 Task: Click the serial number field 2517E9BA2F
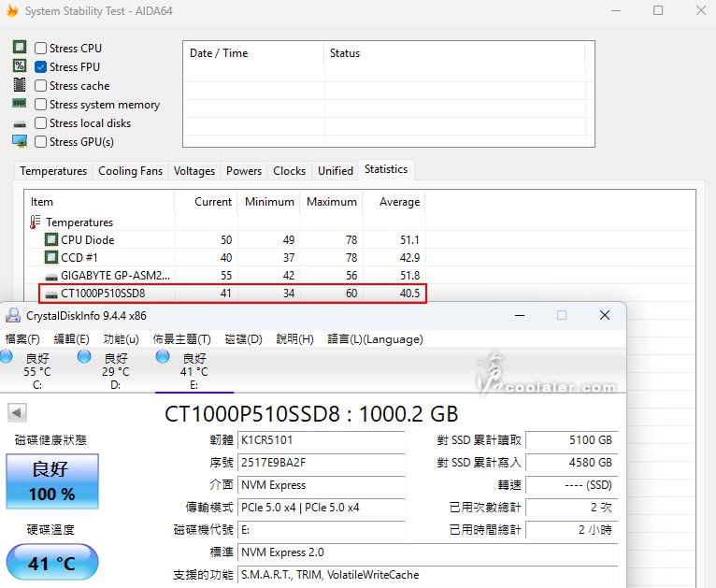coord(322,463)
